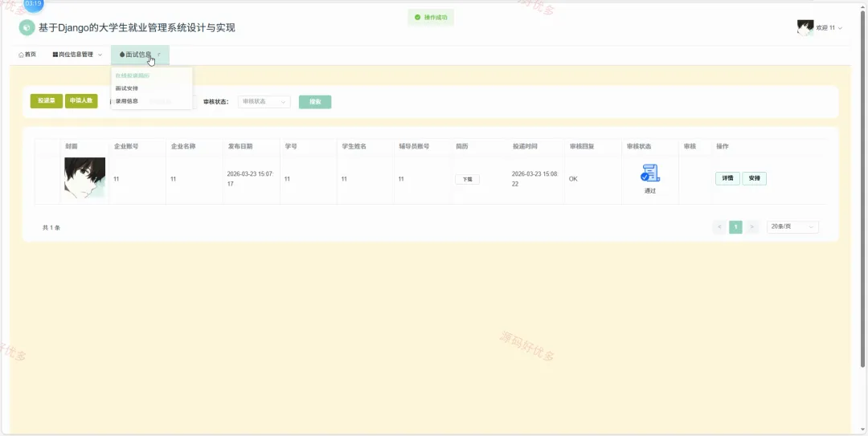
Task: Click the 通过 approval status icon
Action: click(x=650, y=173)
